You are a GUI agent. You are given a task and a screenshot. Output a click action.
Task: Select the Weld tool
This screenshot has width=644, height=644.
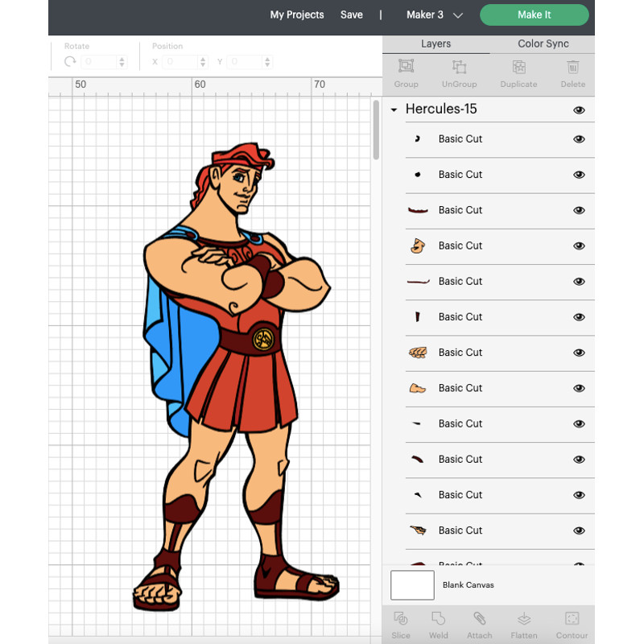click(438, 624)
